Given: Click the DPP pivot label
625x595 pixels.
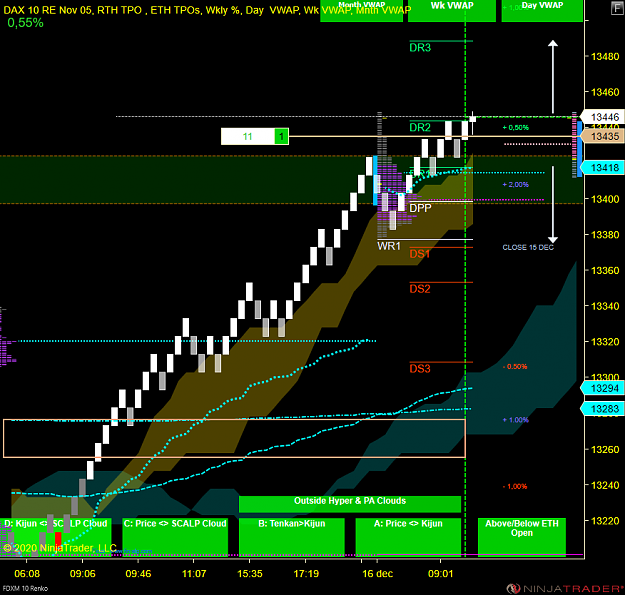Looking at the screenshot, I should tap(420, 208).
